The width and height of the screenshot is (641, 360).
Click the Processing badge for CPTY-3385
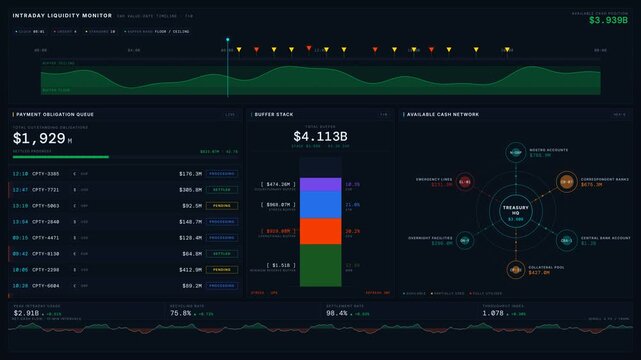222,174
